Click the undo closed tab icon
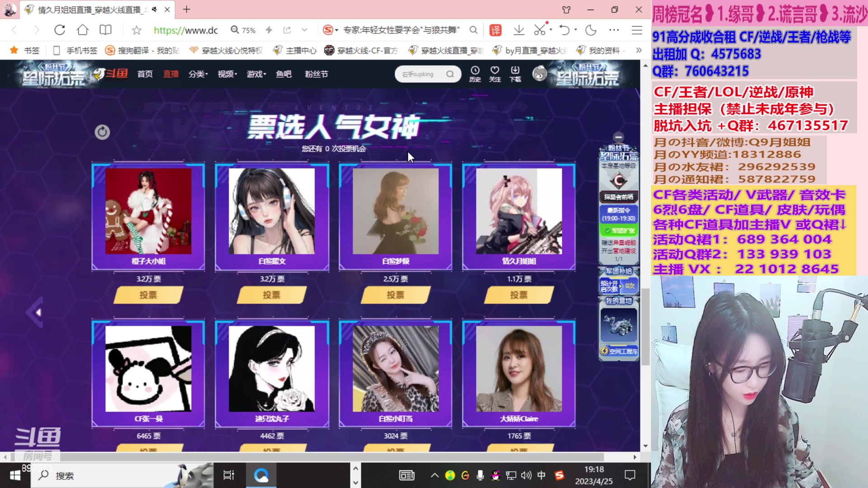 click(x=565, y=30)
